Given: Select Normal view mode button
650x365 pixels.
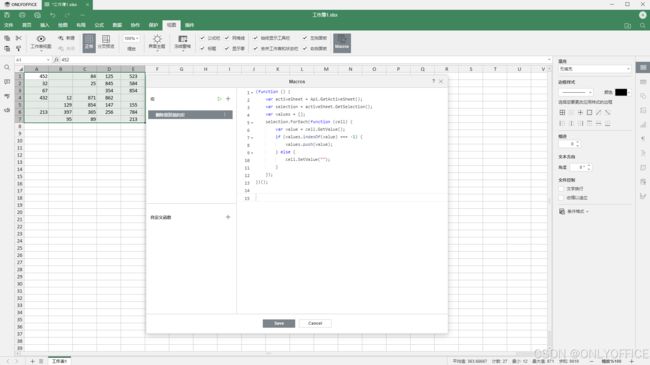Looking at the screenshot, I should click(x=89, y=43).
